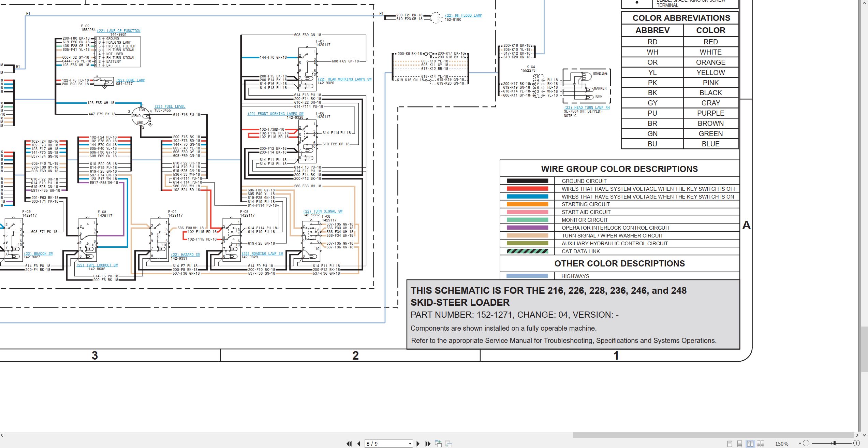Click the scroll left arrow

(2, 435)
